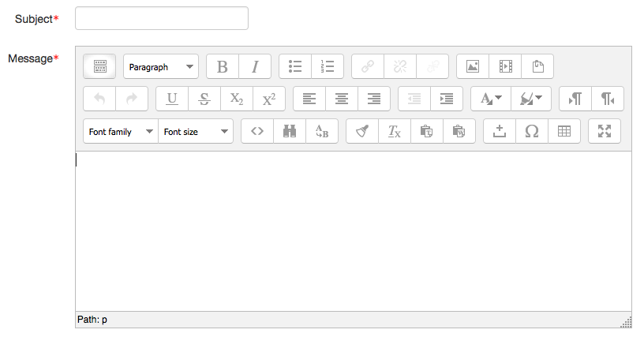Click the Subject input field

(162, 18)
